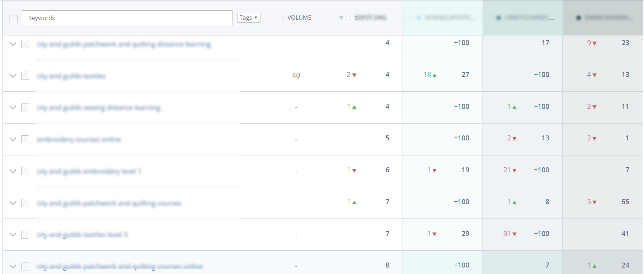The height and width of the screenshot is (274, 644).
Task: Click the light blue dot in the SCHOOLOFSTITC header
Action: (418, 18)
